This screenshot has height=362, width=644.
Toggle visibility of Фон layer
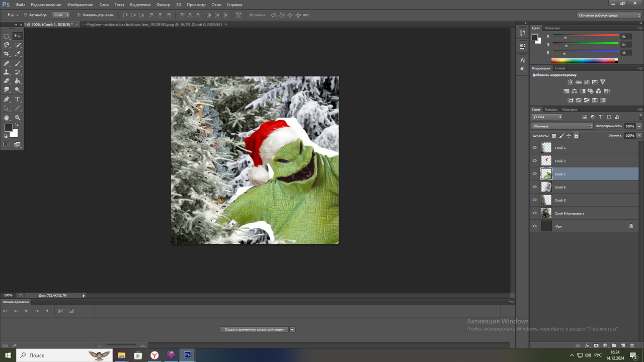pos(535,226)
